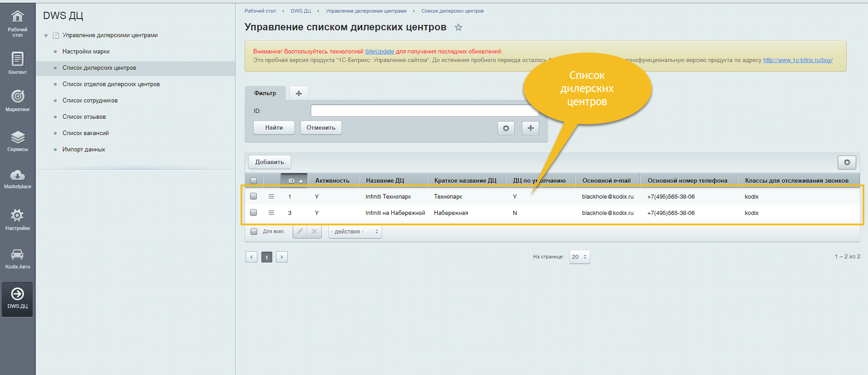Viewport: 868px width, 375px height.
Task: Toggle the Для всех checkbox
Action: click(x=254, y=231)
